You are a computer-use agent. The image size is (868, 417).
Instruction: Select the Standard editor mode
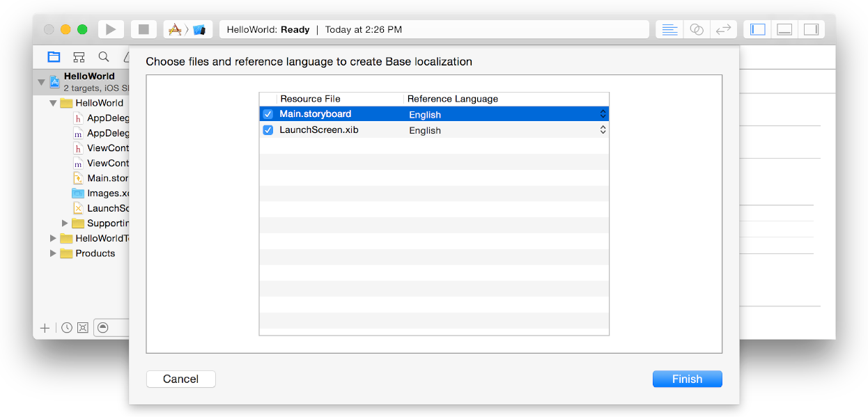(669, 29)
